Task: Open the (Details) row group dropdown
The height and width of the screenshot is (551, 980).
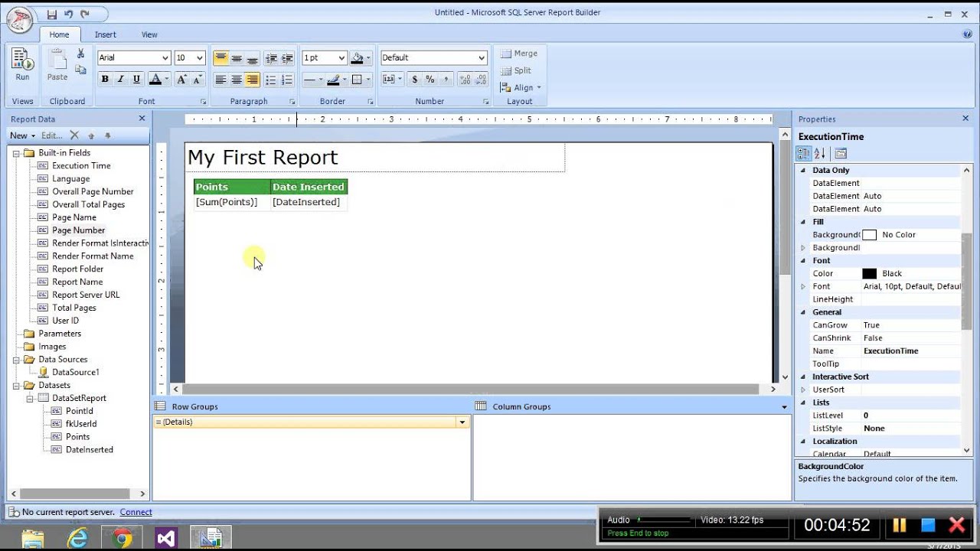Action: pos(462,422)
